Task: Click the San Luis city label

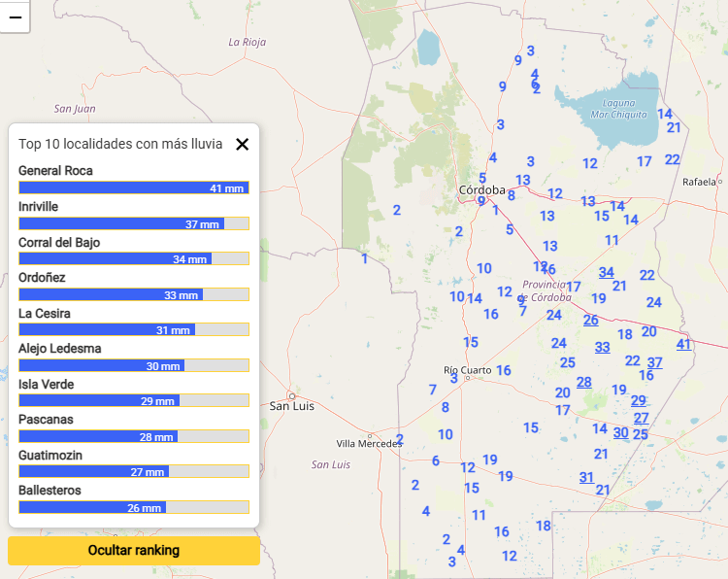Action: coord(292,405)
